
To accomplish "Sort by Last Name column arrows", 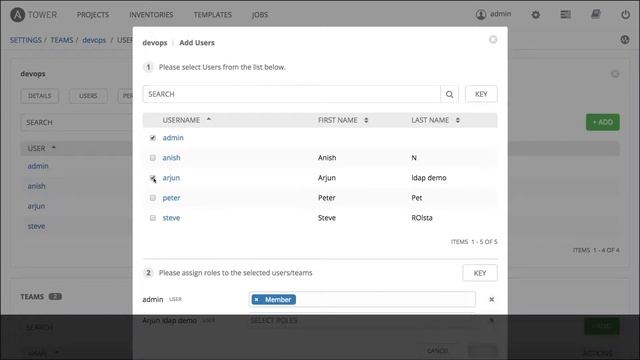I will click(x=458, y=120).
